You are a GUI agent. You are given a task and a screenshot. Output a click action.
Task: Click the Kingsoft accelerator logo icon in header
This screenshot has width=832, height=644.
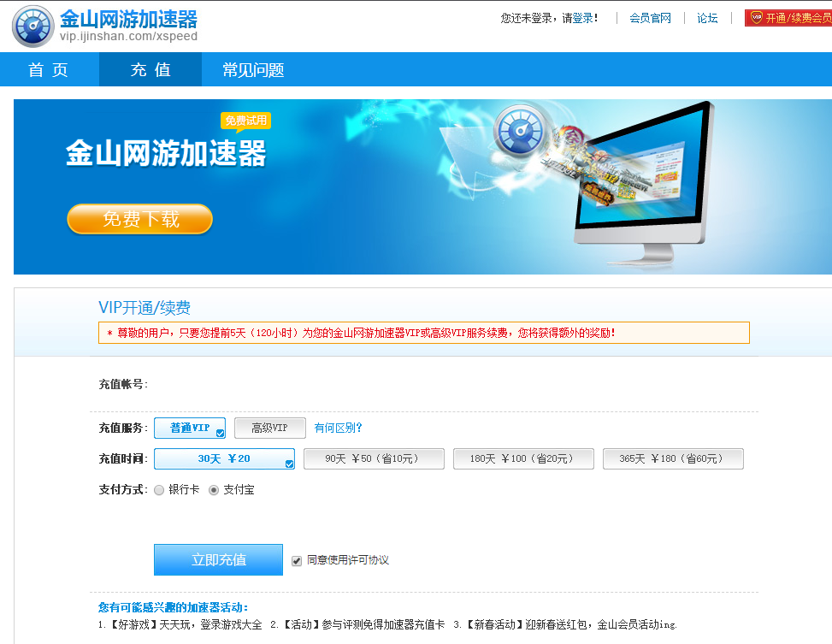[x=32, y=26]
